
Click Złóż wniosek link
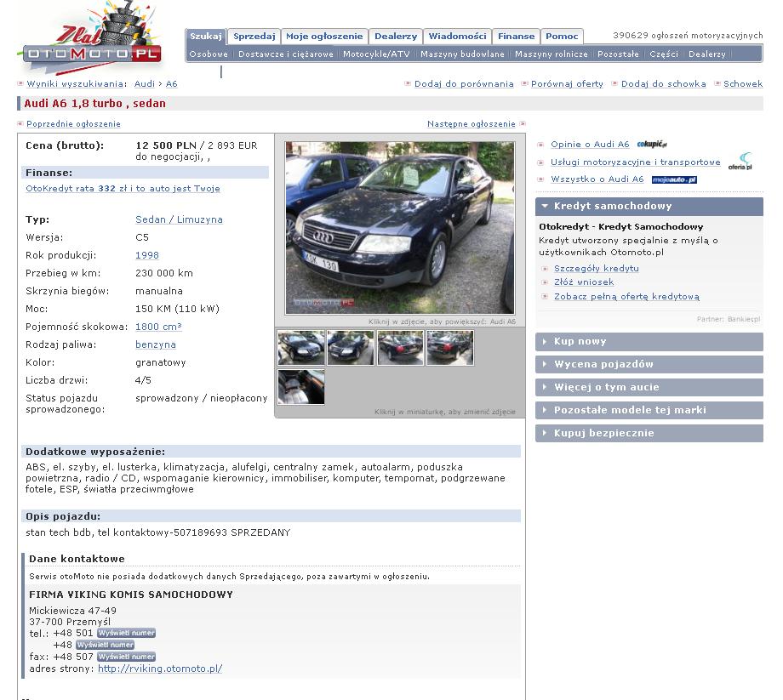pyautogui.click(x=584, y=282)
